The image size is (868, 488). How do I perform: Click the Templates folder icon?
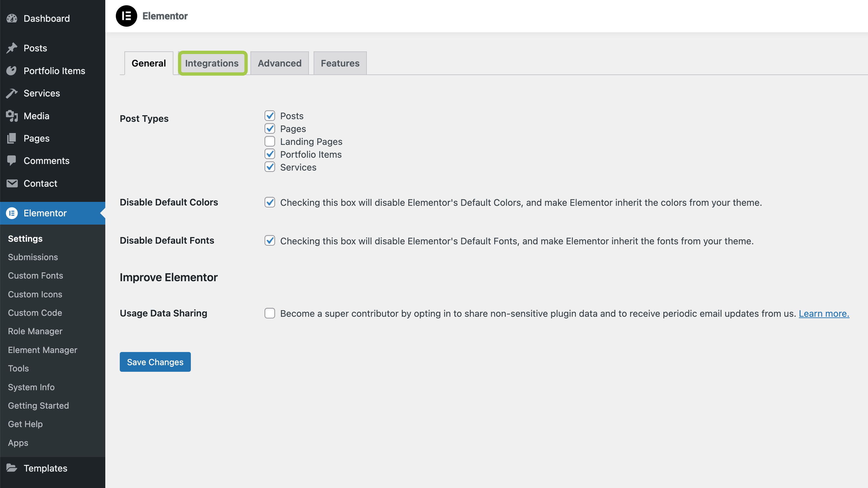click(12, 468)
